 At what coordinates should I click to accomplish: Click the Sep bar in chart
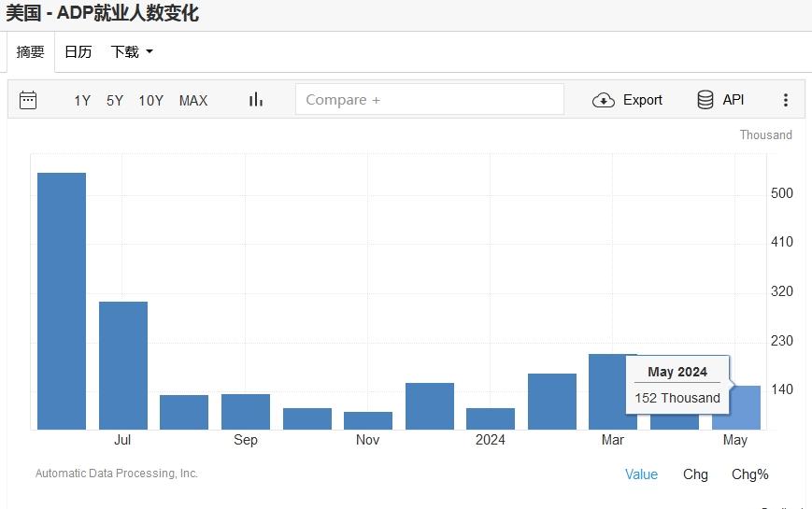point(246,412)
